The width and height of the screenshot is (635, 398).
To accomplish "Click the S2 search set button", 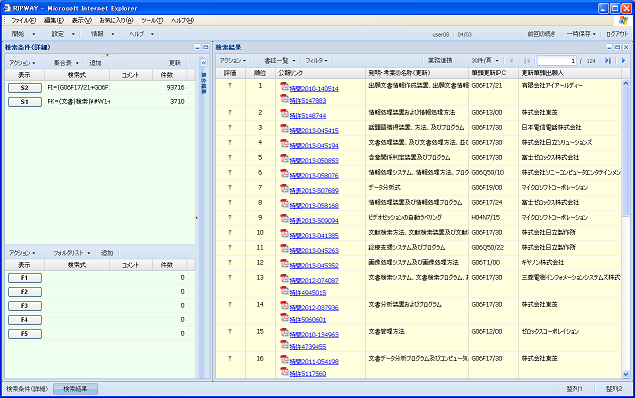I will point(25,88).
